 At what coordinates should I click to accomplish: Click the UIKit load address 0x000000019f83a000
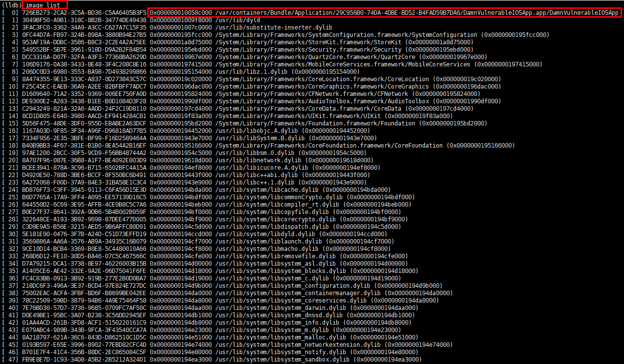pyautogui.click(x=181, y=116)
